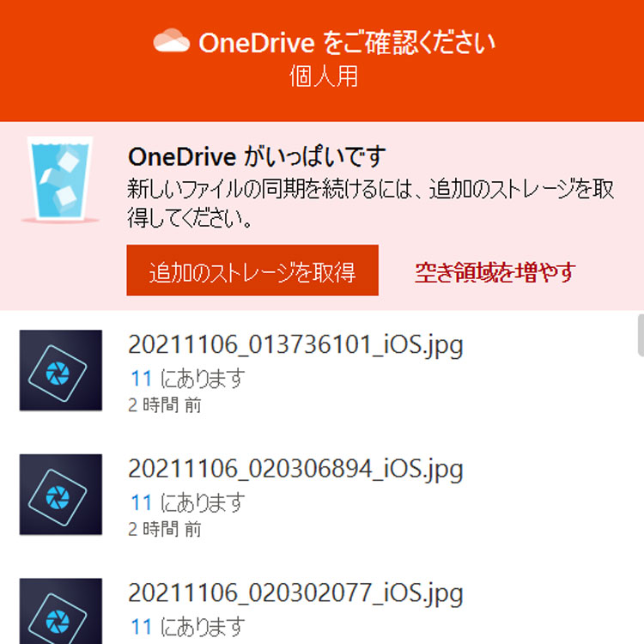The height and width of the screenshot is (644, 644).
Task: Click the OneDrive をご確認ください header title
Action: (x=348, y=43)
